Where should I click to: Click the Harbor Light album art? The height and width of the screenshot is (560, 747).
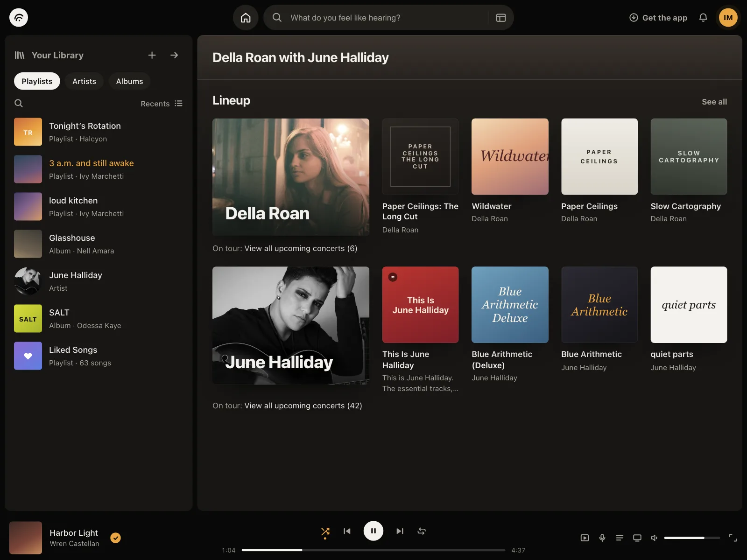coord(26,538)
